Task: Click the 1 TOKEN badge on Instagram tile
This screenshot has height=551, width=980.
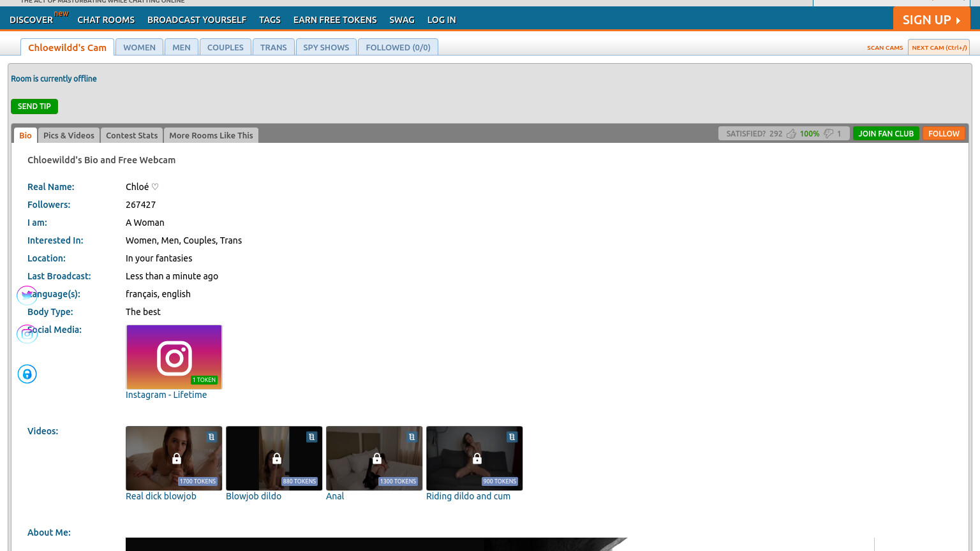Action: pyautogui.click(x=204, y=380)
